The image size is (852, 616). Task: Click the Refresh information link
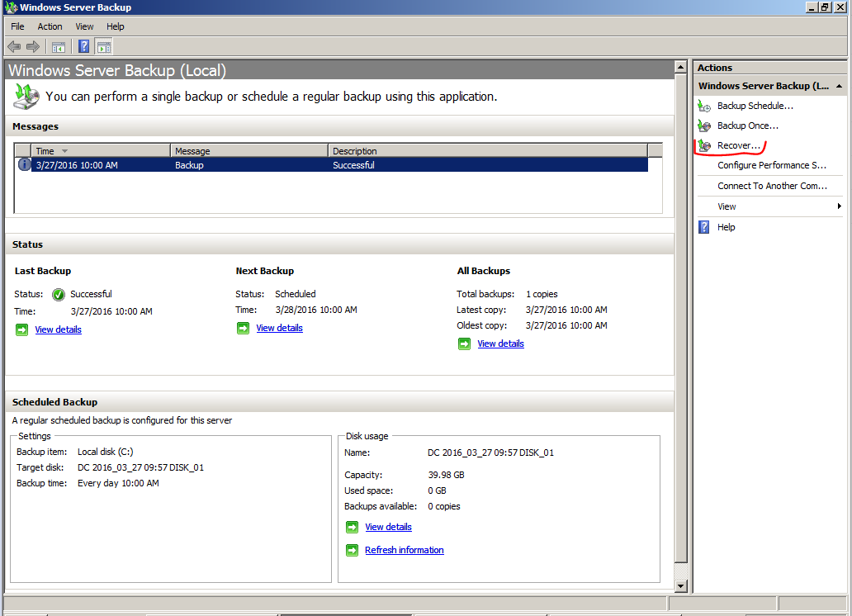(x=405, y=550)
